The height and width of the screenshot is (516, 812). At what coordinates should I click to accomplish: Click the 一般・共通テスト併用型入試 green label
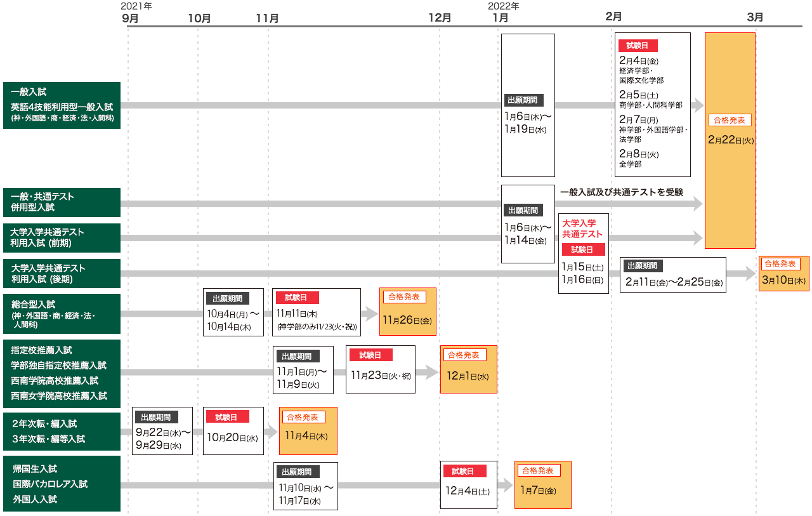[x=62, y=202]
